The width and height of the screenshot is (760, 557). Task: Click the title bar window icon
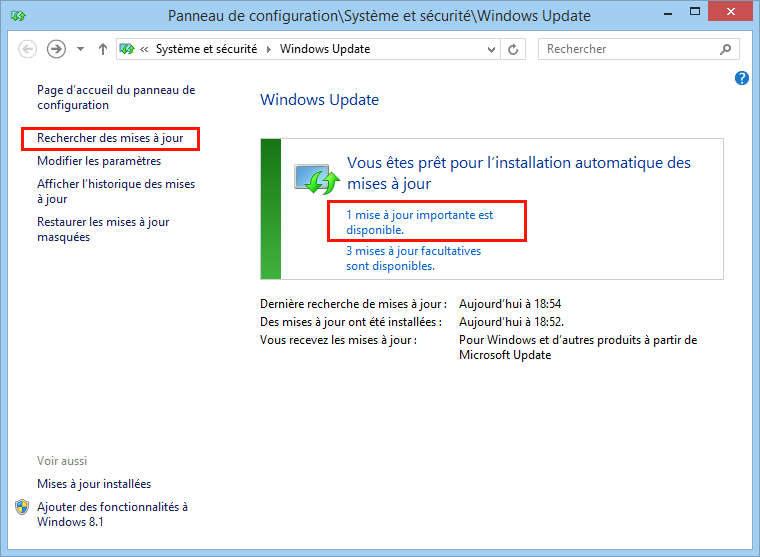click(18, 16)
